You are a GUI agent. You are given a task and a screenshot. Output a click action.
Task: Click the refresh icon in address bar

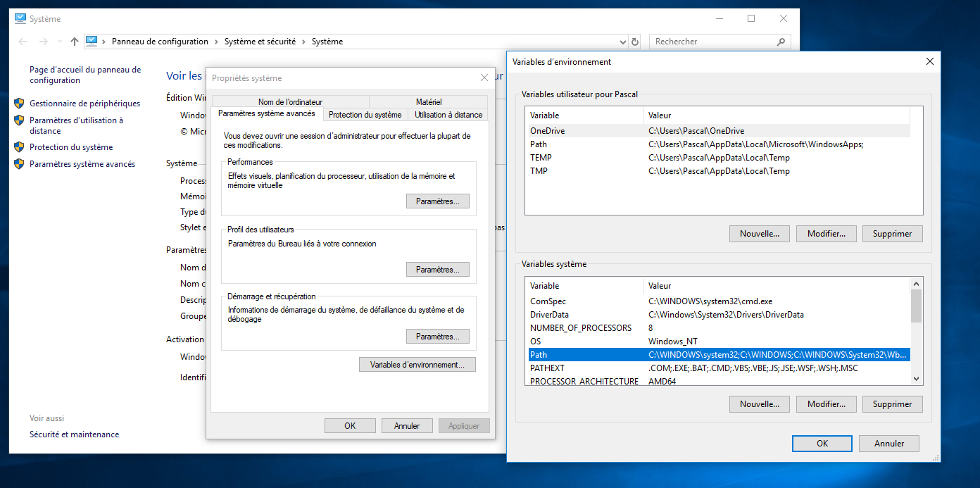click(635, 42)
